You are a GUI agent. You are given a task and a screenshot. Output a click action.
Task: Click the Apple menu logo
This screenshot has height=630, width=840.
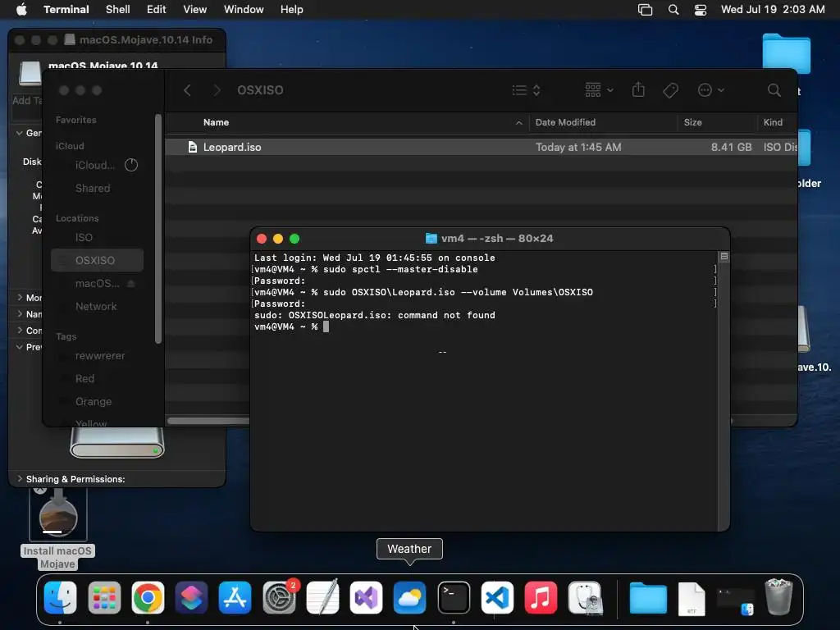click(x=21, y=10)
